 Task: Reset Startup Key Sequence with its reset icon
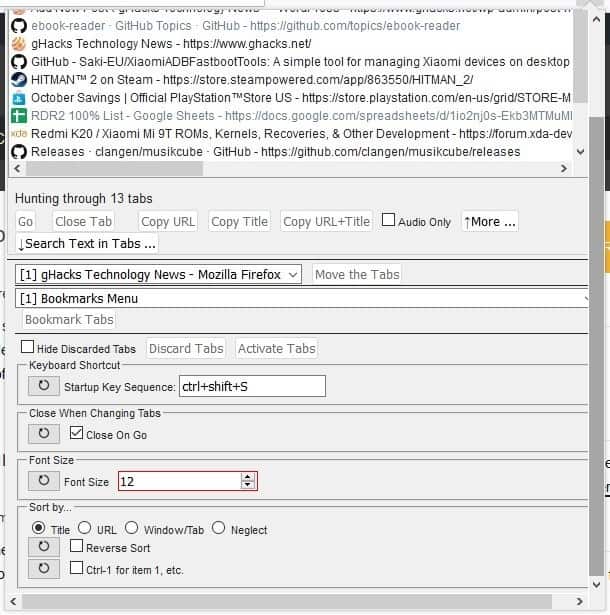tap(44, 386)
